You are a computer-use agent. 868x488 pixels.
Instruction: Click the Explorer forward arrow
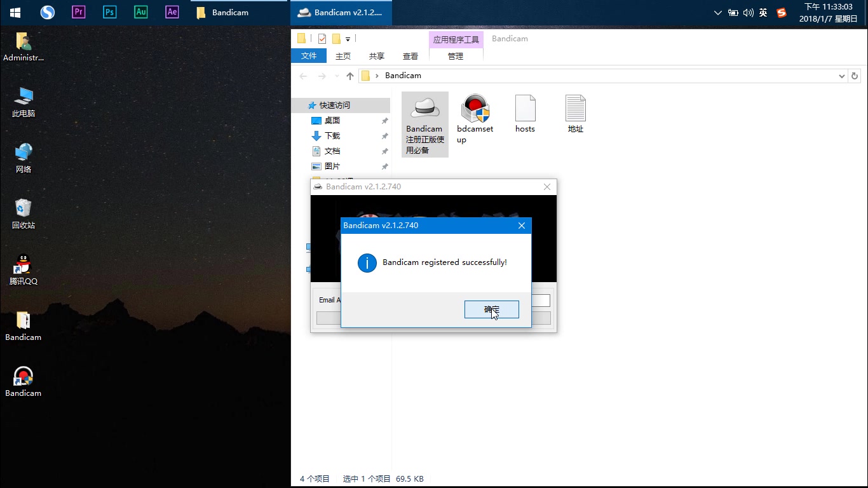[322, 76]
